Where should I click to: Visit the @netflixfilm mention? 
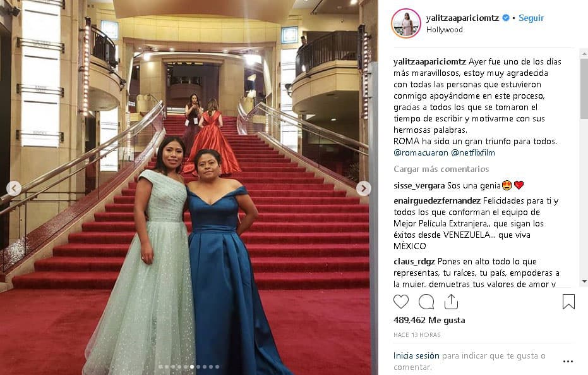(473, 153)
